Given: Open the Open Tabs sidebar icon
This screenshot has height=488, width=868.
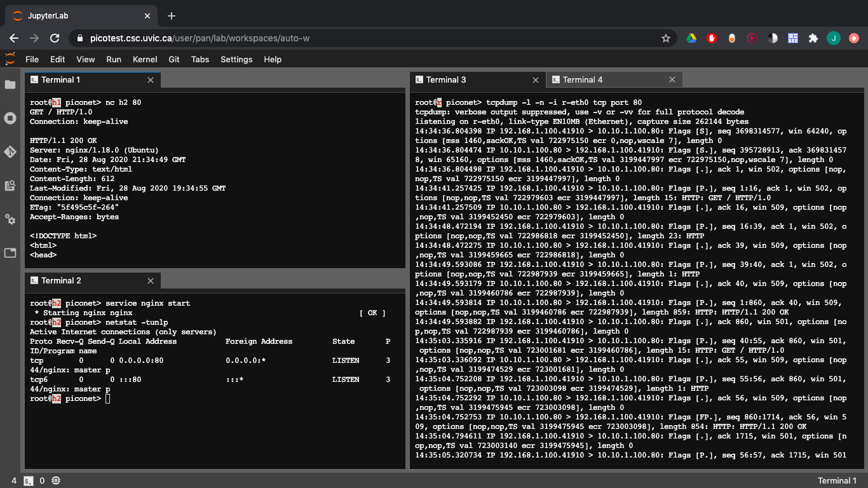Looking at the screenshot, I should (10, 253).
